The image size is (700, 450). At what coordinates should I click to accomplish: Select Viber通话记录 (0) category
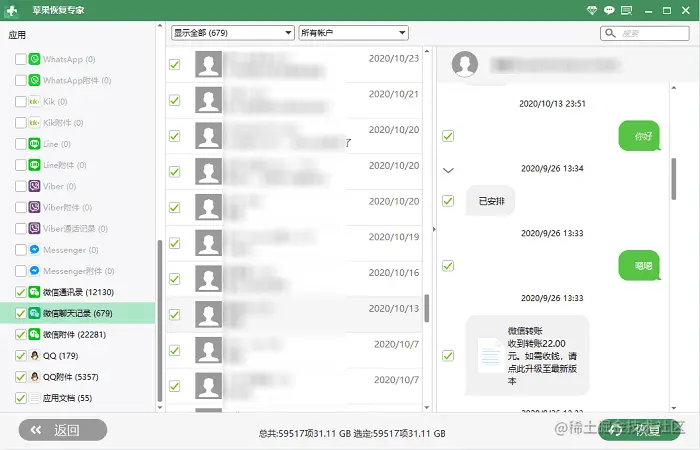pyautogui.click(x=78, y=228)
